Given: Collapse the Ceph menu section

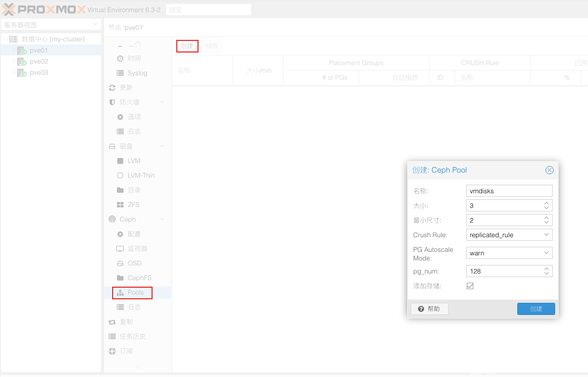Looking at the screenshot, I should pyautogui.click(x=162, y=219).
